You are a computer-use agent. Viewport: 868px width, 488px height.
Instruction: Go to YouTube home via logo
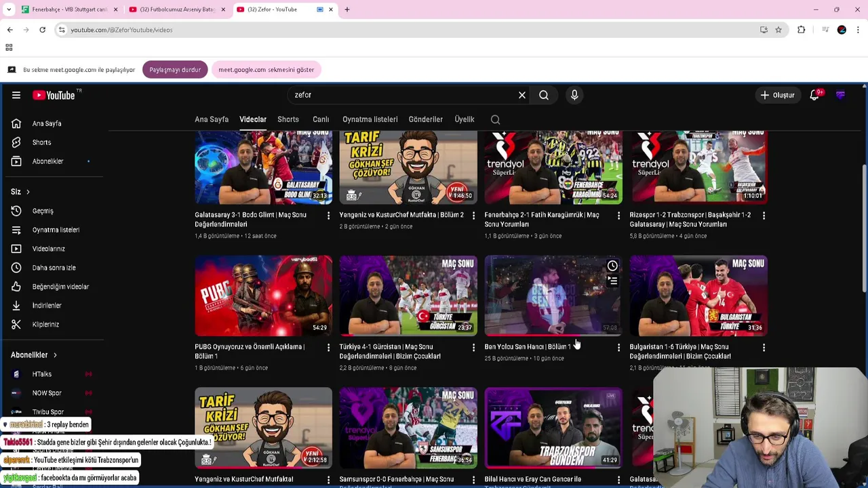click(x=54, y=96)
